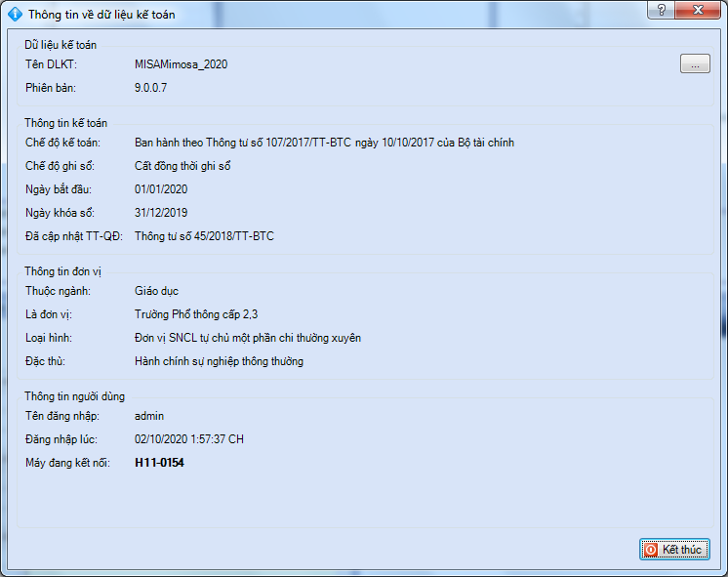Click the Ngày khóa sổ label
Screen dimensions: 728x577
coord(60,213)
